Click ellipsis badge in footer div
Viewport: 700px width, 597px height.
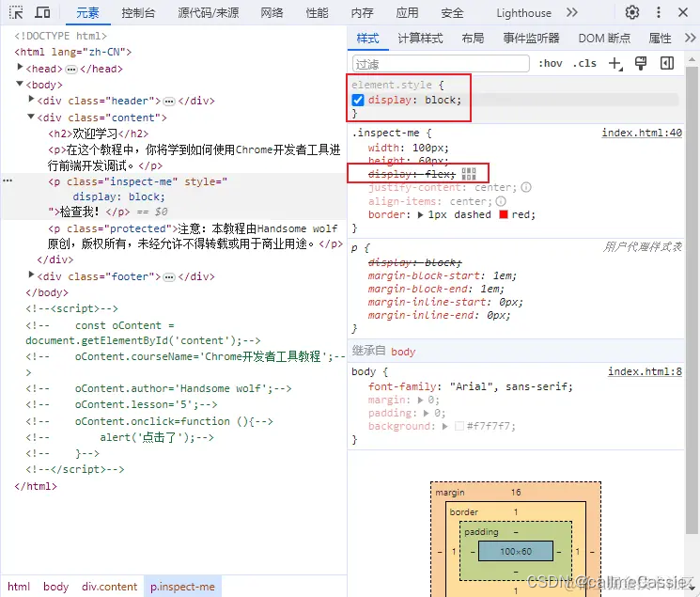point(169,277)
